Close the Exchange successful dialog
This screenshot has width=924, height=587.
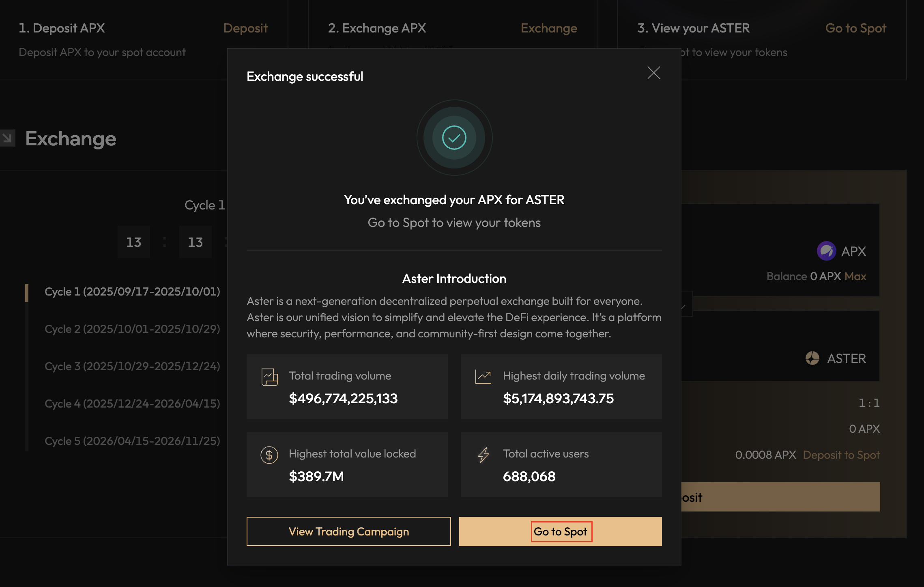tap(653, 73)
